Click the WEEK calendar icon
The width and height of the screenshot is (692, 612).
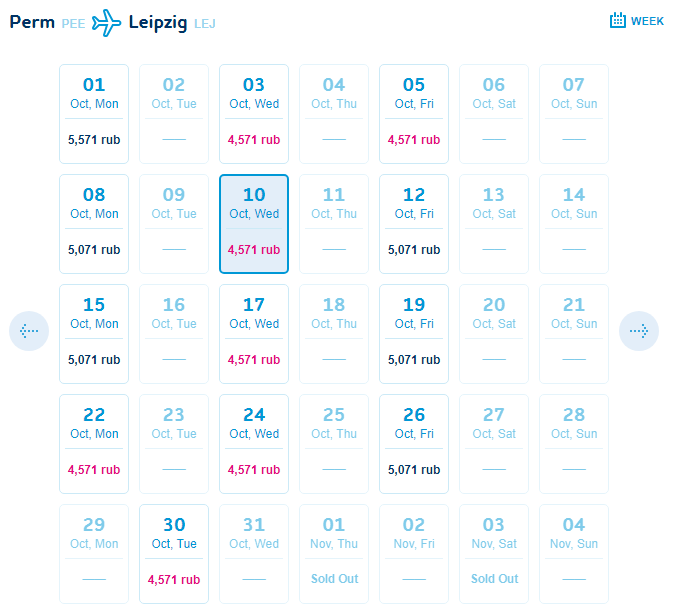tap(617, 20)
